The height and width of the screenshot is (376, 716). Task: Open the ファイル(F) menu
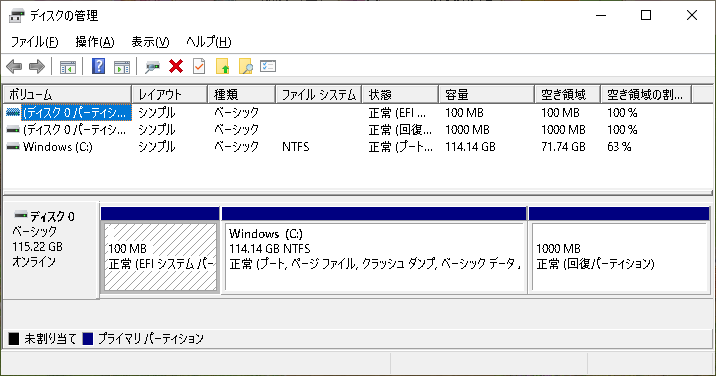34,42
